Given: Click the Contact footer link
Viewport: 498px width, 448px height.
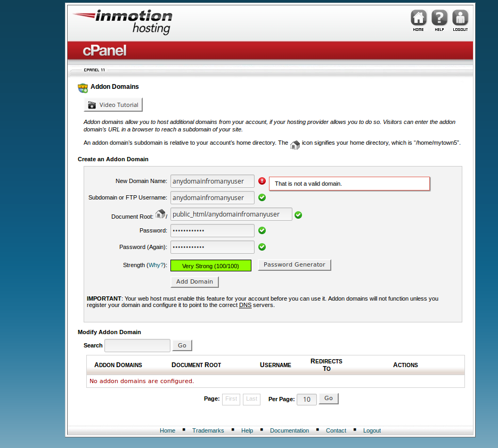Looking at the screenshot, I should [x=336, y=430].
